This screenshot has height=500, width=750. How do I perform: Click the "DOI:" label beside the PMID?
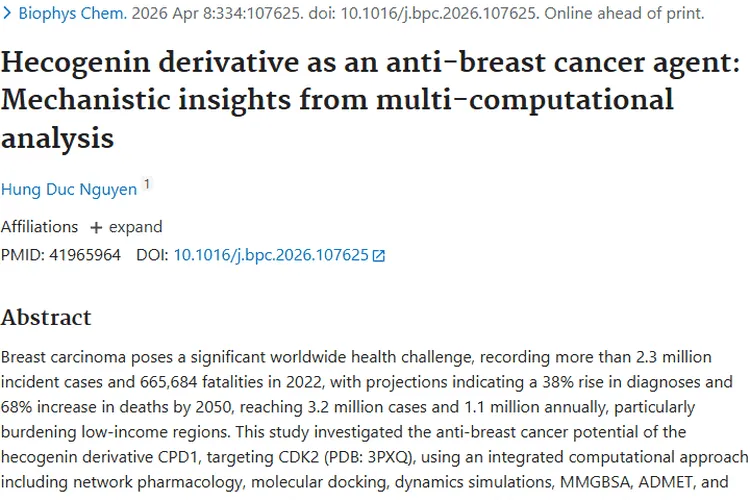[x=153, y=255]
